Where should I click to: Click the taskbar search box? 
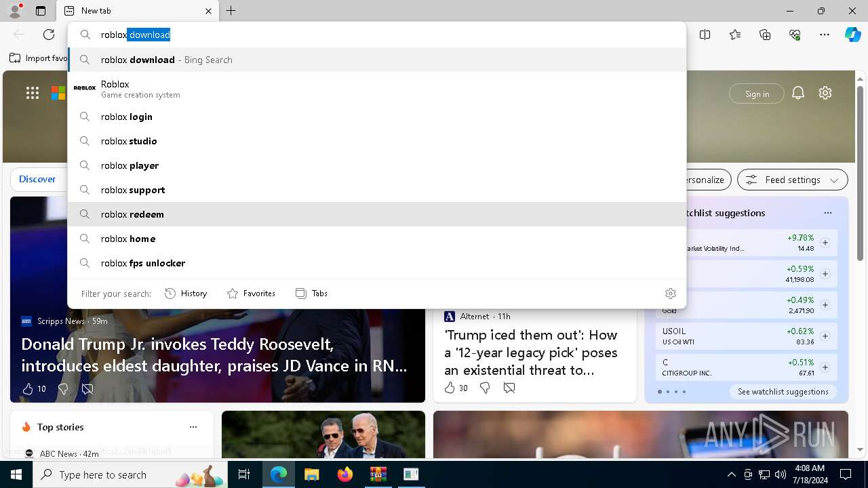pos(130,474)
